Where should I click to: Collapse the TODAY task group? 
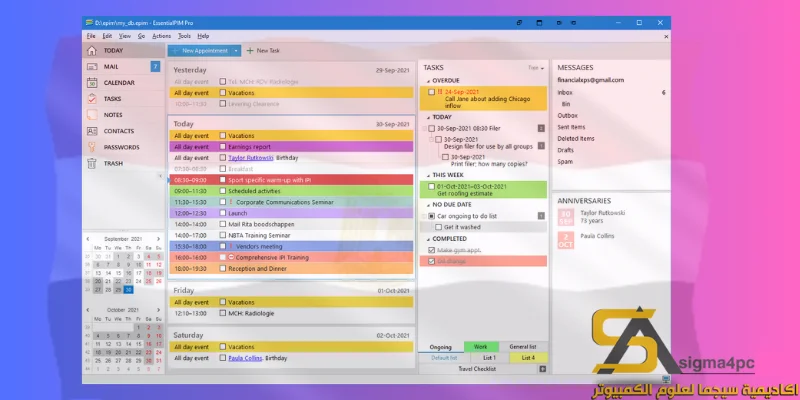tap(428, 117)
